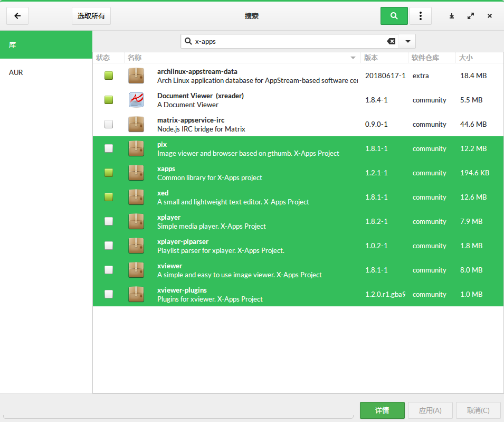Image resolution: width=504 pixels, height=422 pixels.
Task: Sort packages by 版本 column header
Action: pyautogui.click(x=384, y=58)
